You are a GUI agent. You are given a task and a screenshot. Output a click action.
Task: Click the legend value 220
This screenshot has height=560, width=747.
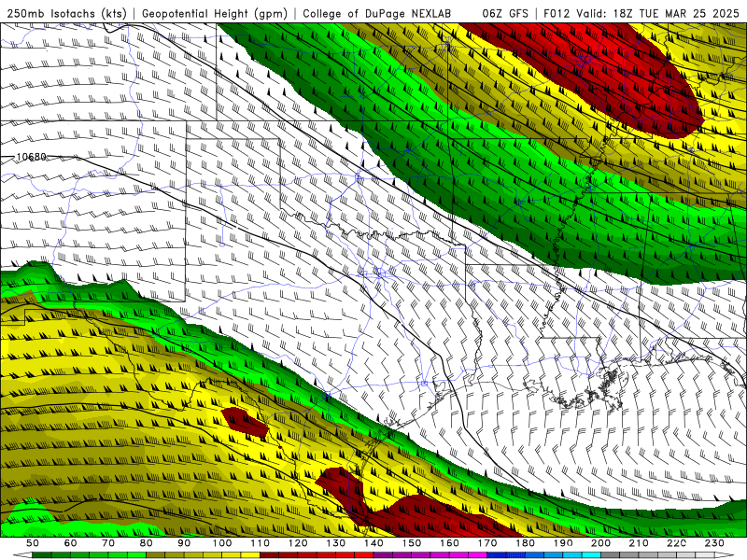[676, 543]
